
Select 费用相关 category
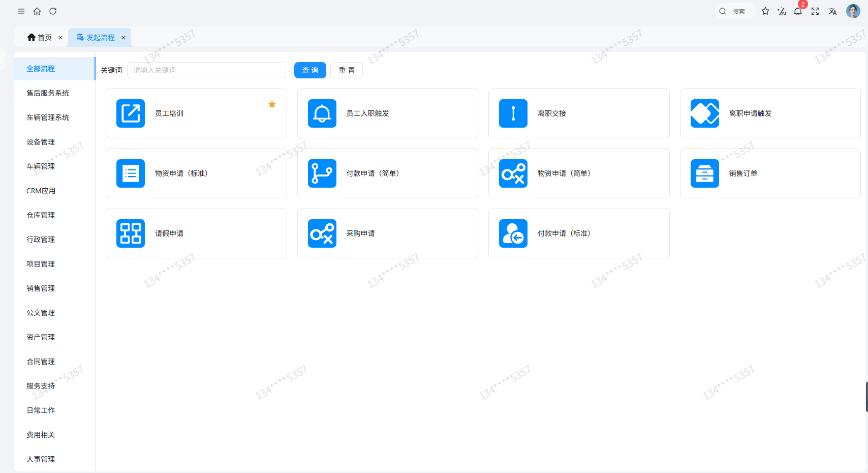[x=54, y=435]
